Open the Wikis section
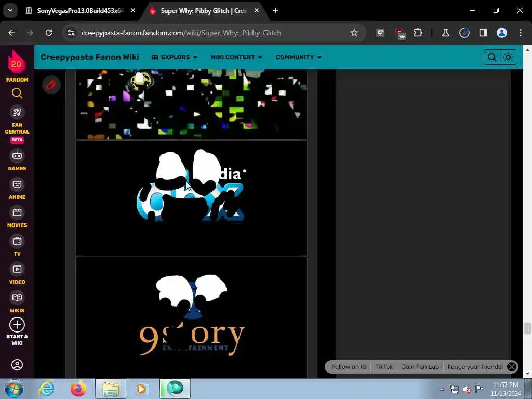532x399 pixels. [17, 302]
